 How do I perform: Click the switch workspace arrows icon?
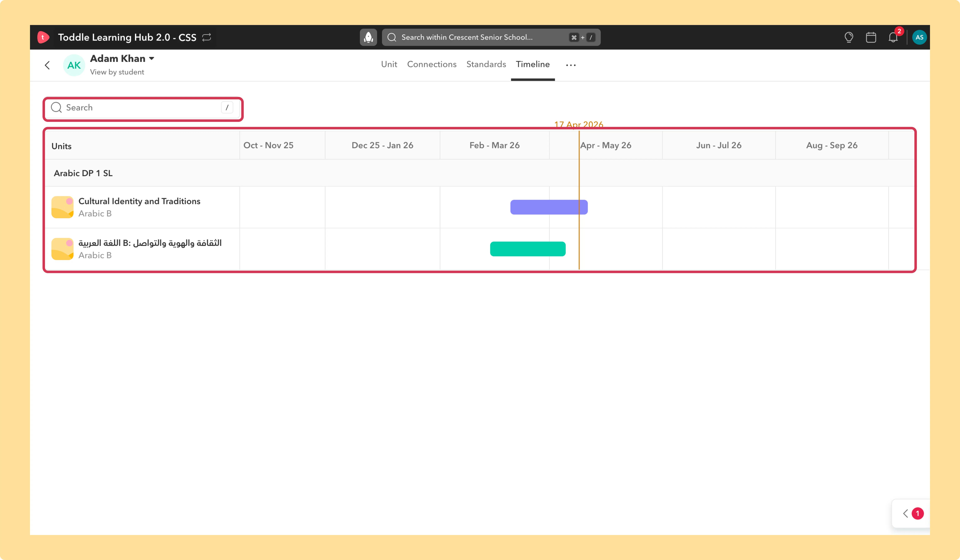(206, 37)
